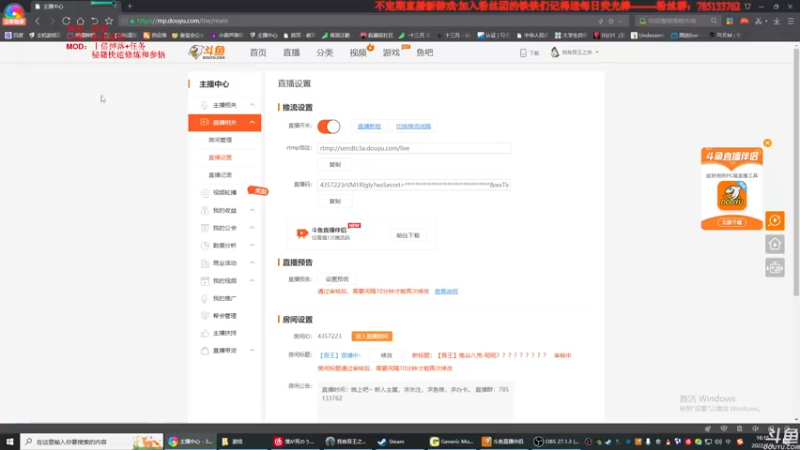Expand the 商业活动 section chevron

point(252,263)
